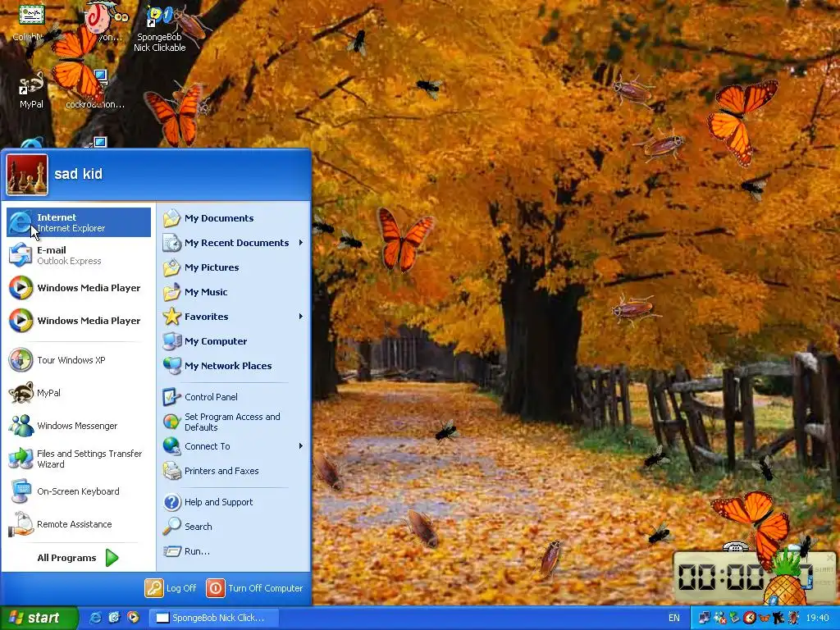The image size is (840, 630).
Task: Expand the Favorites submenu arrow
Action: pyautogui.click(x=301, y=317)
